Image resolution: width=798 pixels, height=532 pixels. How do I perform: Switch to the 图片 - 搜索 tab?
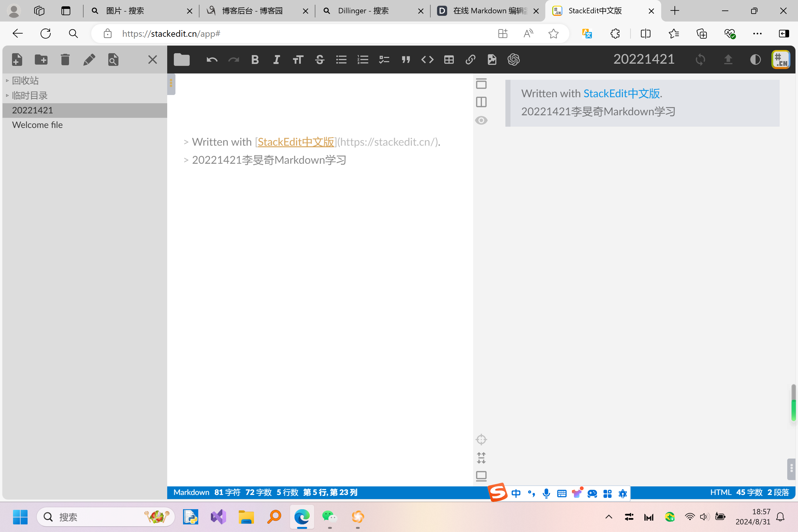pos(141,11)
